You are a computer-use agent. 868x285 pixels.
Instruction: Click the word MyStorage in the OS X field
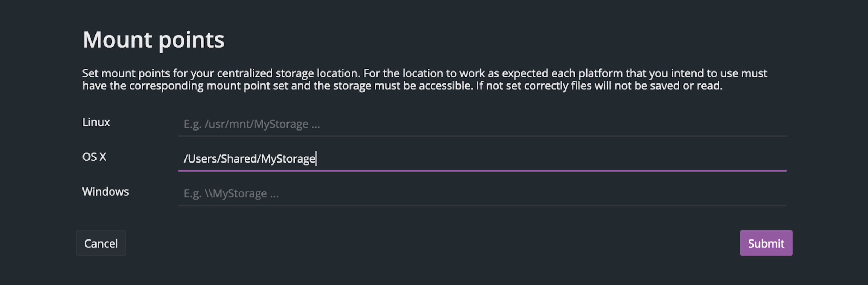click(291, 158)
